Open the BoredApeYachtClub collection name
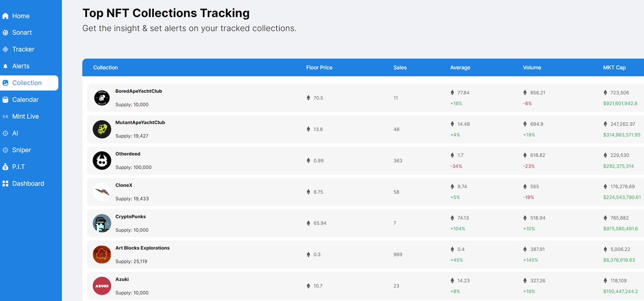Screen dimensions: 644x301 tap(138, 91)
